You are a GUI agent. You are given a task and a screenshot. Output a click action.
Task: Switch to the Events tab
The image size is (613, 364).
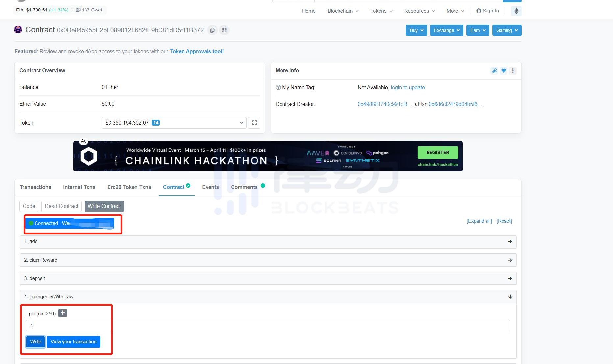pyautogui.click(x=210, y=187)
